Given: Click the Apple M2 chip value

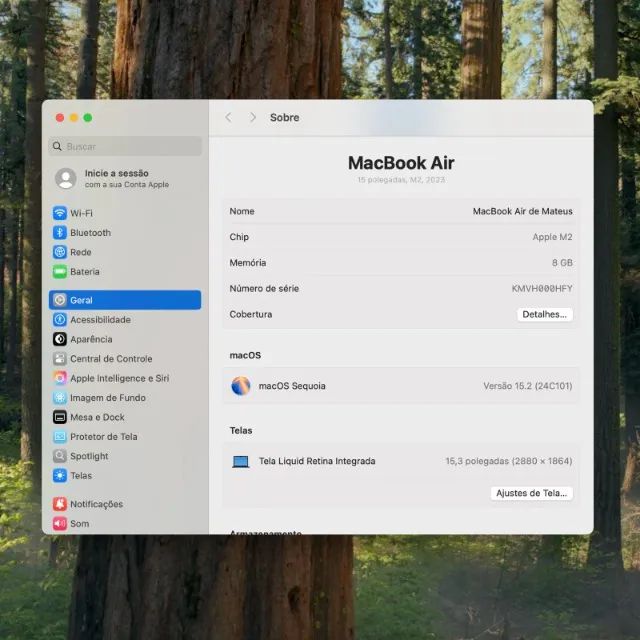Looking at the screenshot, I should point(552,237).
